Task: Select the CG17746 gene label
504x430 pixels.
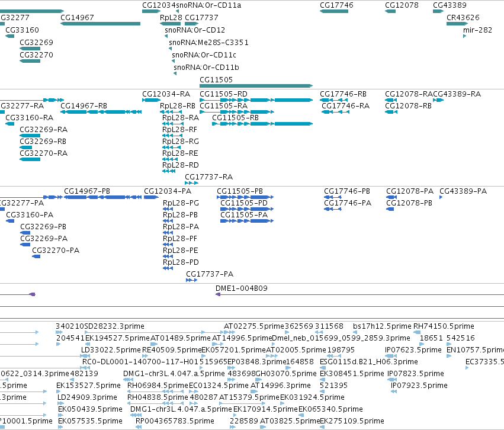Action: (x=336, y=5)
